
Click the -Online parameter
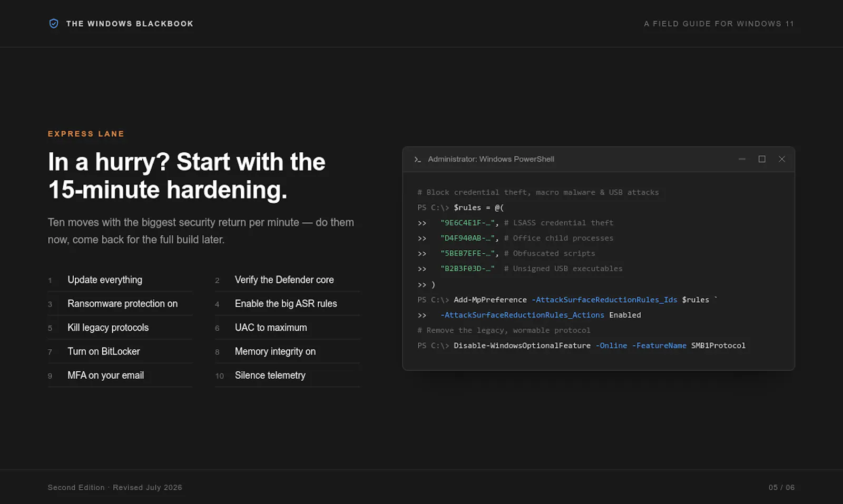click(611, 345)
